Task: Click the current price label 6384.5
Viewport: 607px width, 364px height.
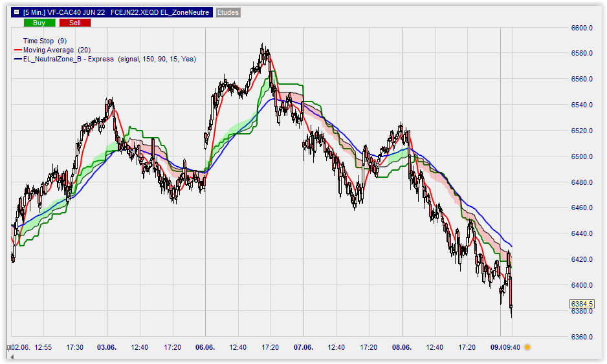Action: [x=582, y=304]
